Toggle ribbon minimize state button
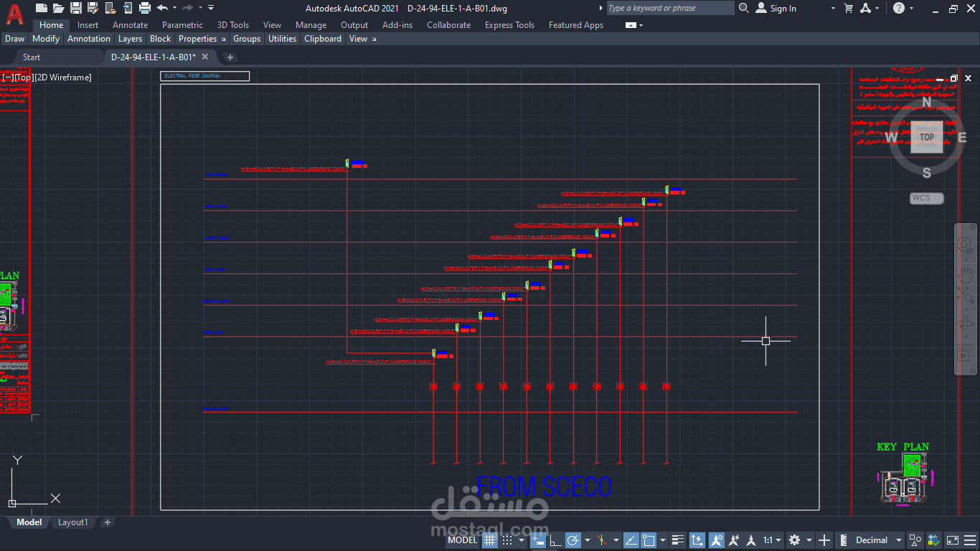The width and height of the screenshot is (980, 551). click(x=631, y=25)
